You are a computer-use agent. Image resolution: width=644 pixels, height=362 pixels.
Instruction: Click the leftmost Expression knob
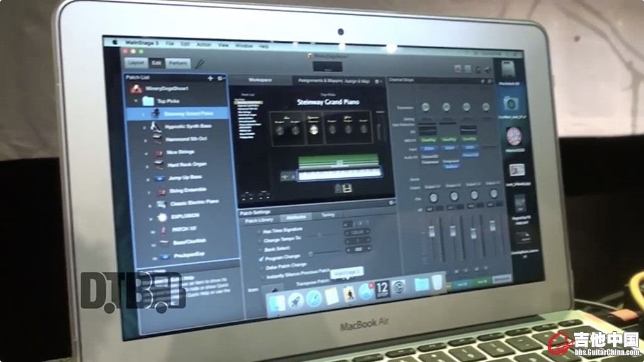coord(426,107)
